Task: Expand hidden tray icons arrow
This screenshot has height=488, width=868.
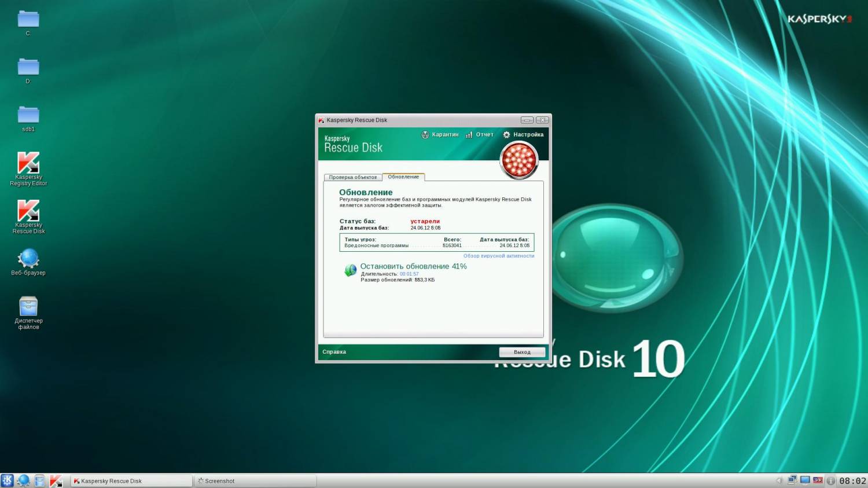Action: [779, 480]
